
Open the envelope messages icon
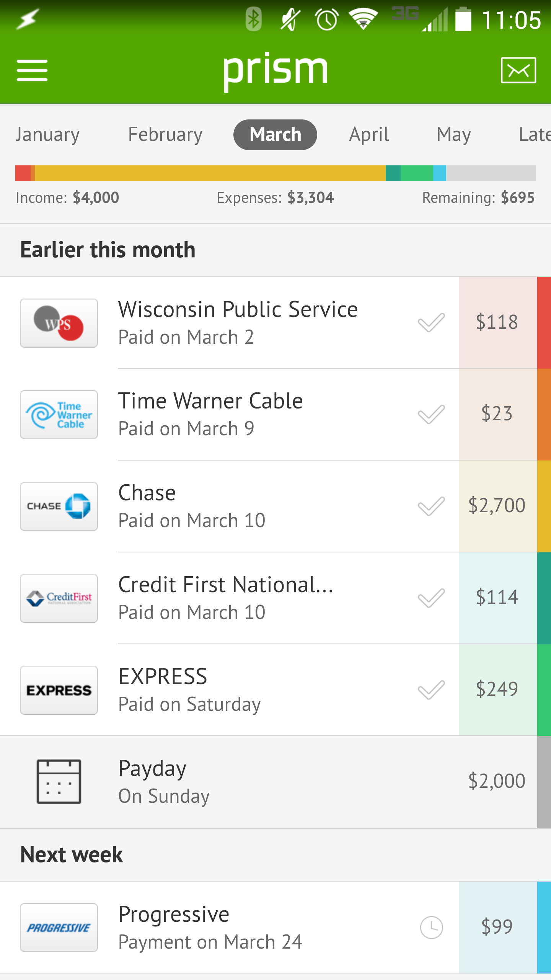click(518, 70)
